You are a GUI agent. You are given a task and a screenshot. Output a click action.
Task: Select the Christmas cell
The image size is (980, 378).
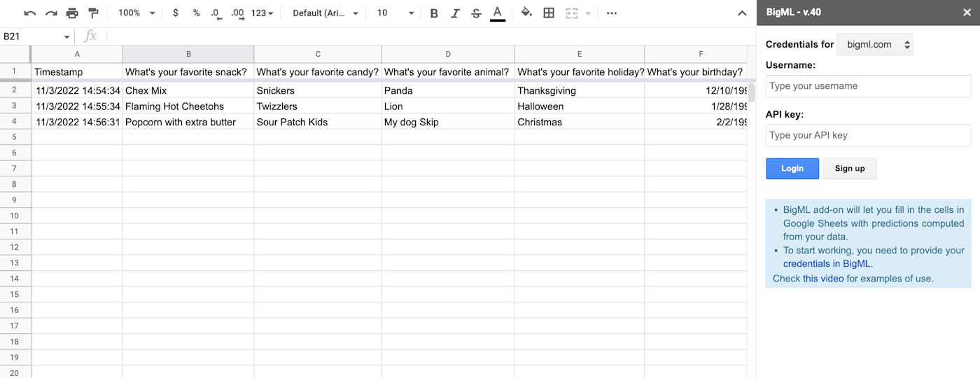tap(580, 122)
